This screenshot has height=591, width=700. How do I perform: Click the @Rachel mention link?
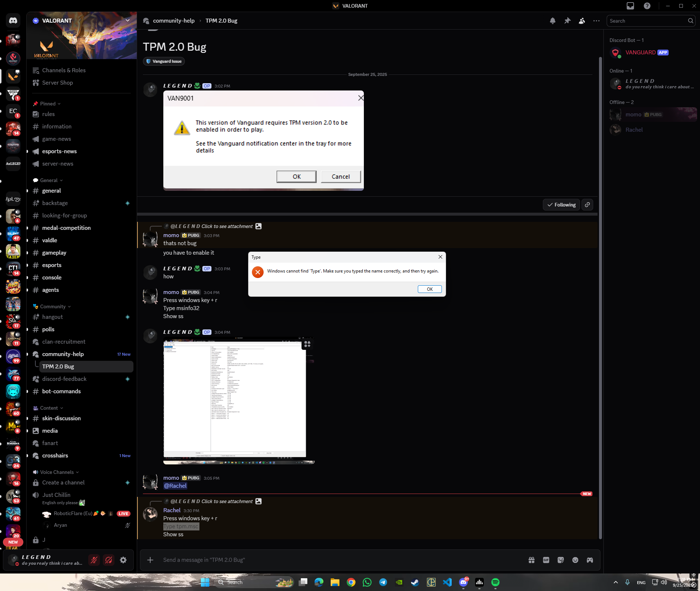[175, 486]
